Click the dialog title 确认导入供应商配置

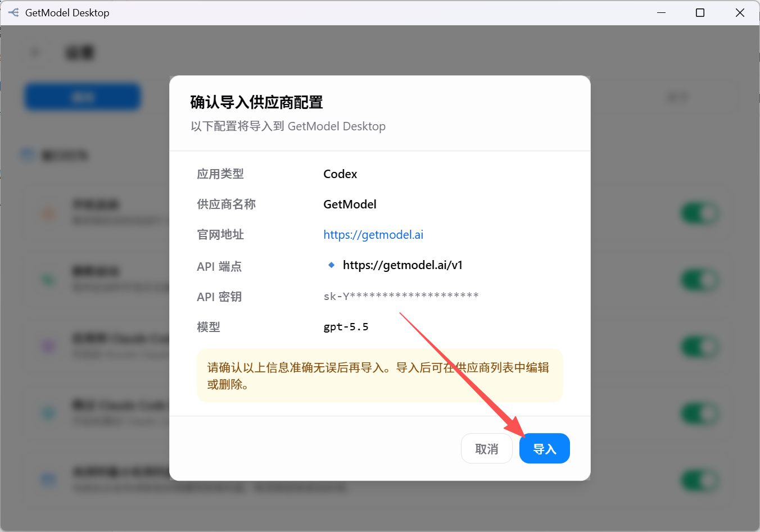pos(256,102)
